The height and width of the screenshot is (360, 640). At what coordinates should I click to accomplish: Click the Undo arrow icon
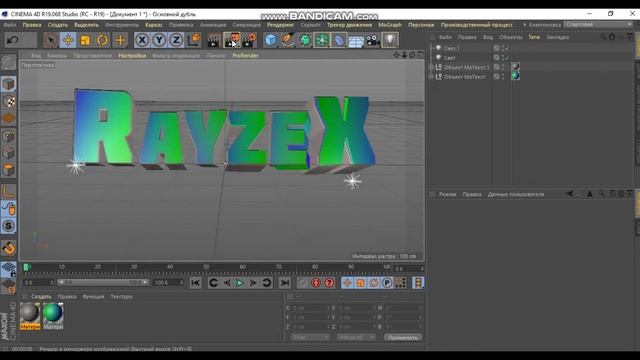click(13, 40)
